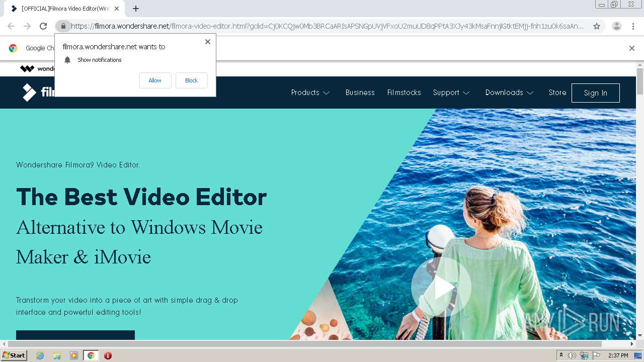Reload the page with refresh icon

[x=43, y=26]
